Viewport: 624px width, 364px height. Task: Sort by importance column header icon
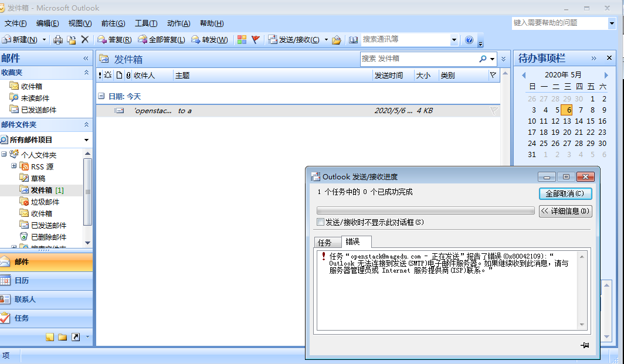point(100,75)
